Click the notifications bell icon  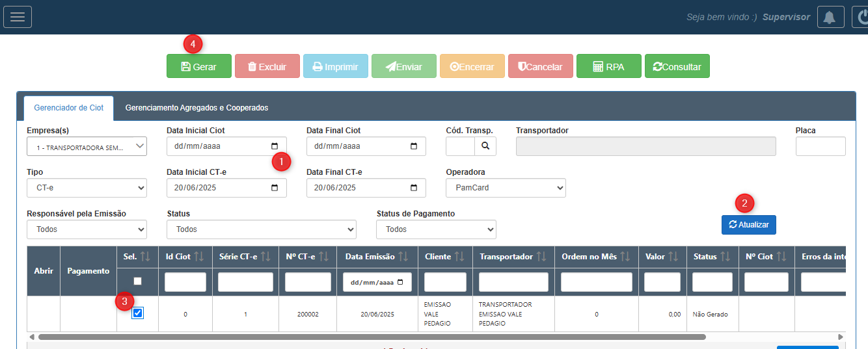click(x=830, y=18)
